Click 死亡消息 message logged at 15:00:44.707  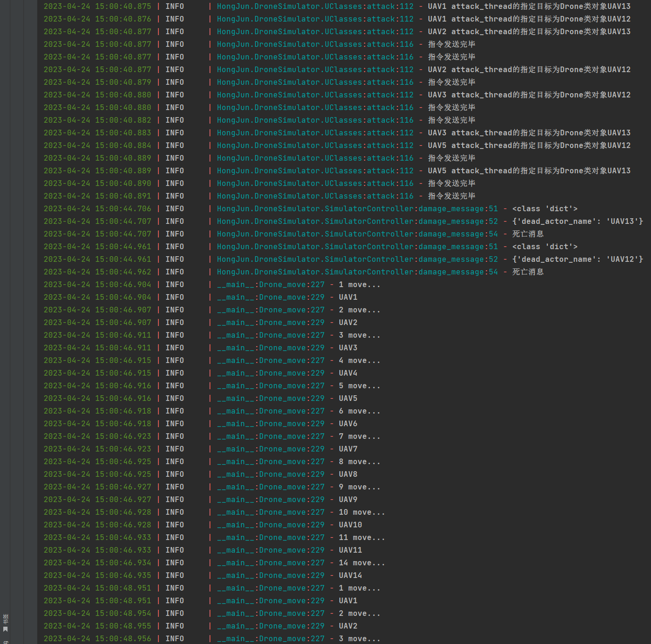click(x=528, y=234)
